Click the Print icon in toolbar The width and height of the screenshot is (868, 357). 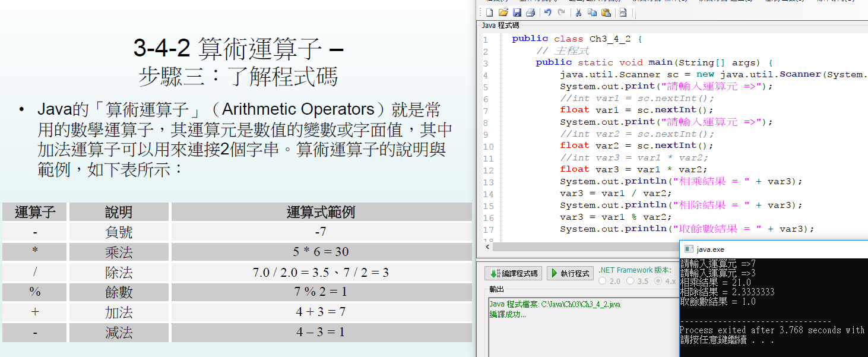tap(531, 12)
